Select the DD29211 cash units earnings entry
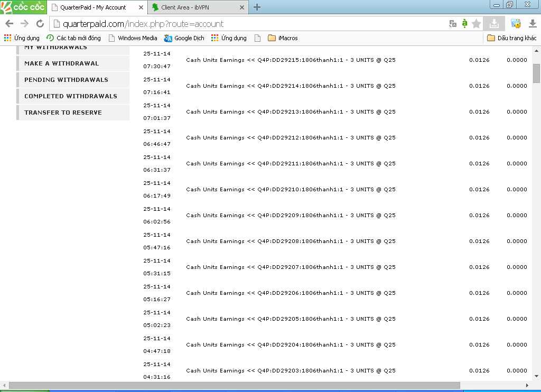Screen dimensions: 541x392 291,164
